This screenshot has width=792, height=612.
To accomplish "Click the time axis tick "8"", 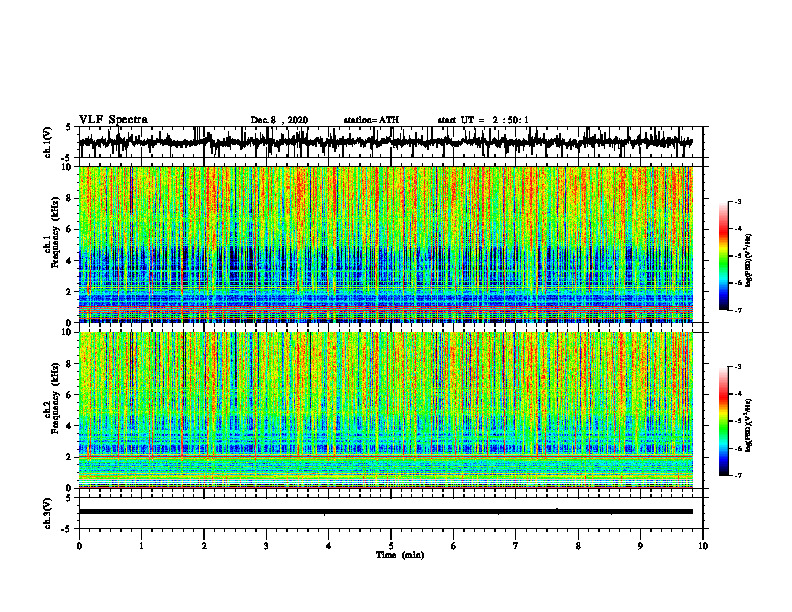I will pyautogui.click(x=578, y=546).
